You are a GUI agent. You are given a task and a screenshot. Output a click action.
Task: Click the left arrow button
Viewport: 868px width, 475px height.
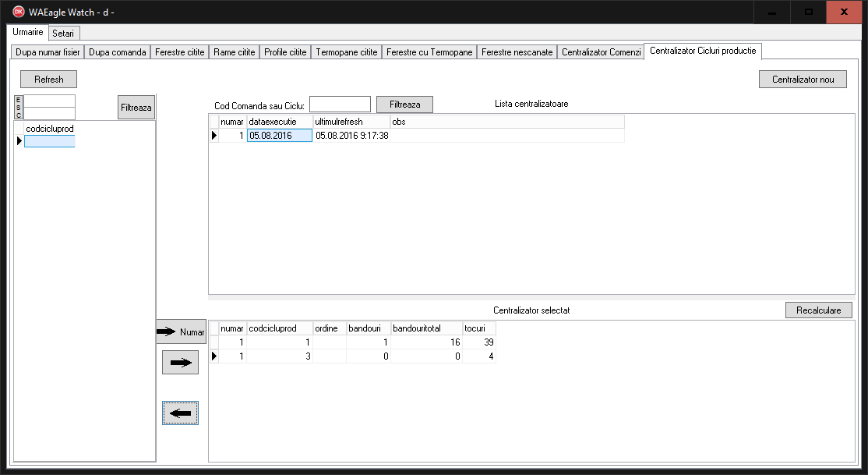181,413
